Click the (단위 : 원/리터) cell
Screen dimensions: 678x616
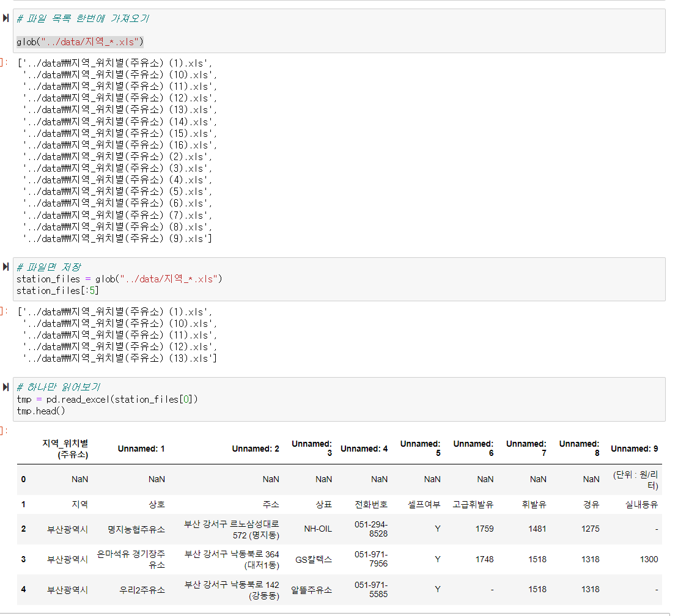pos(635,480)
